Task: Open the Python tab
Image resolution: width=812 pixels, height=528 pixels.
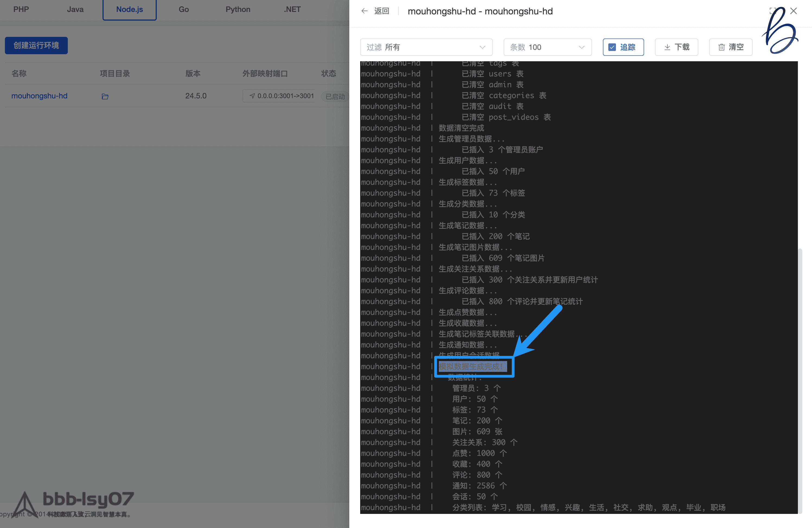Action: (x=238, y=9)
